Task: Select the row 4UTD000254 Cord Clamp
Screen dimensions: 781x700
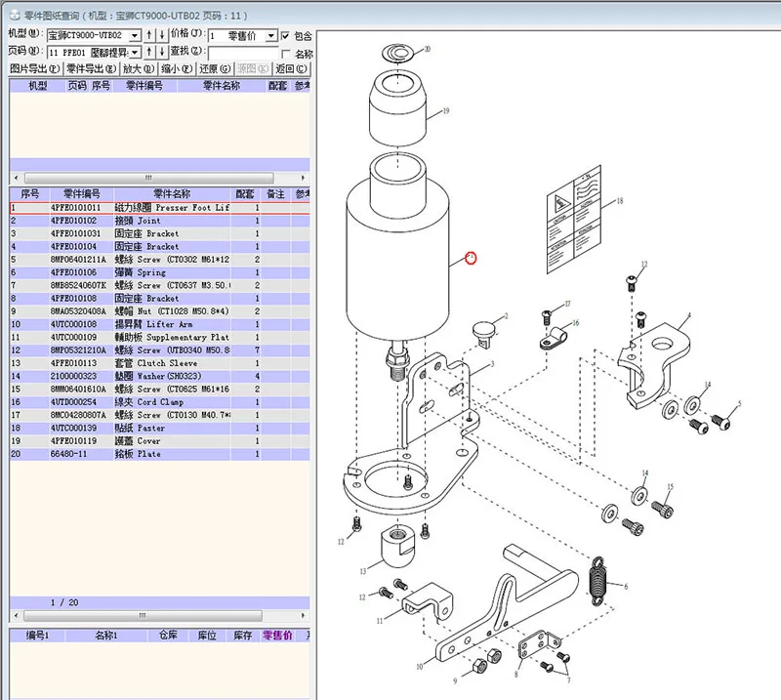Action: click(159, 402)
